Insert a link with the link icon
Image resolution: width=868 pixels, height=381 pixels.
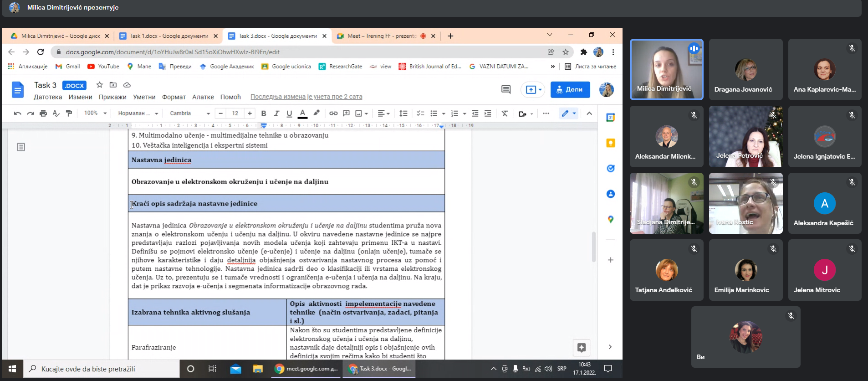[333, 113]
